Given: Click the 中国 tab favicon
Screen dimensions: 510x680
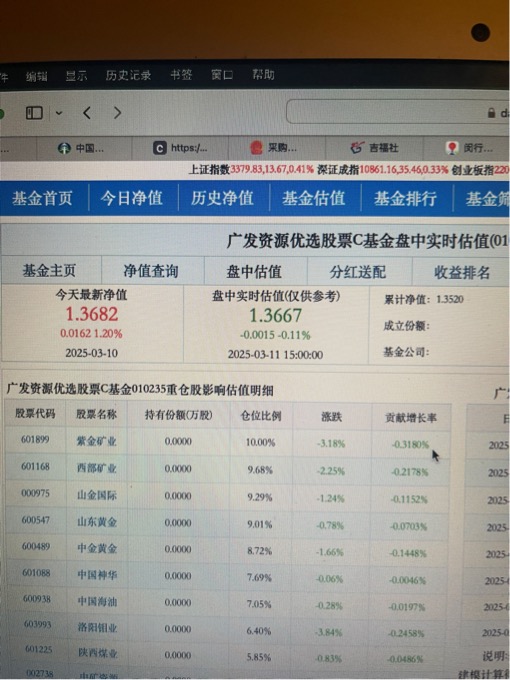Looking at the screenshot, I should point(64,148).
